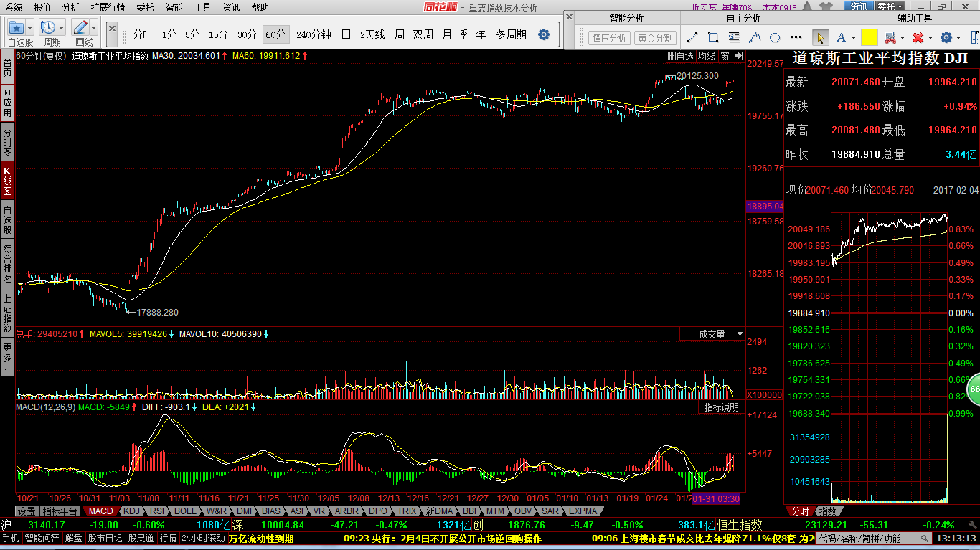The width and height of the screenshot is (980, 550).
Task: Click the green 66 circular badge
Action: (974, 388)
